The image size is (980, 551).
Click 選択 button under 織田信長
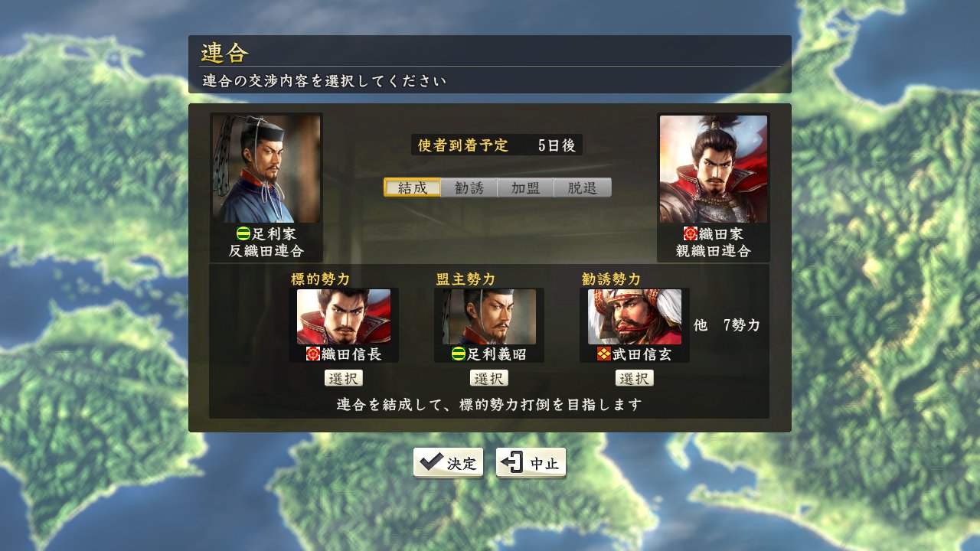(344, 378)
